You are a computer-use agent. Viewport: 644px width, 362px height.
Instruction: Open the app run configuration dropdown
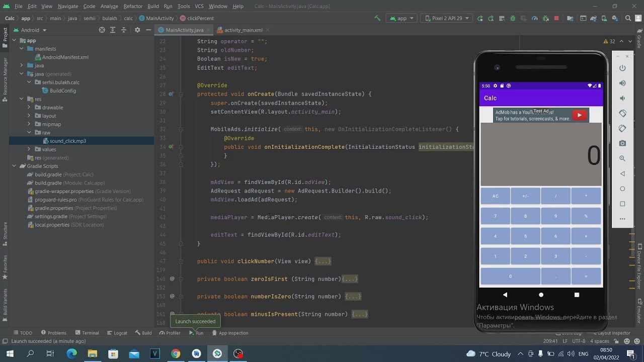coord(401,18)
